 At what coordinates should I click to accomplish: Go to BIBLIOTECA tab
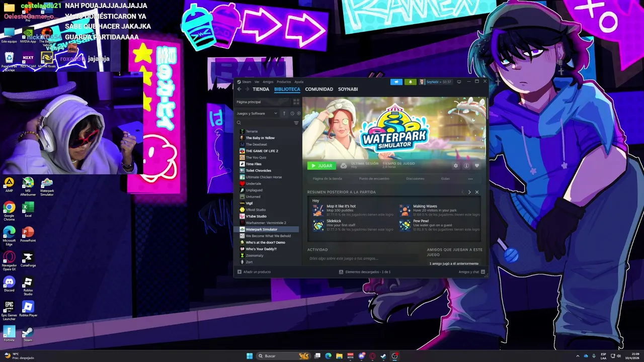(x=287, y=89)
